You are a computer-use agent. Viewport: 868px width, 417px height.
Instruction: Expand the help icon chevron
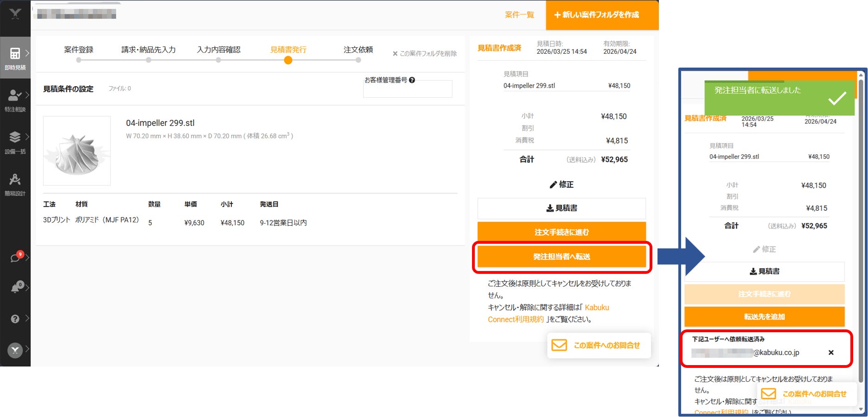pos(27,318)
